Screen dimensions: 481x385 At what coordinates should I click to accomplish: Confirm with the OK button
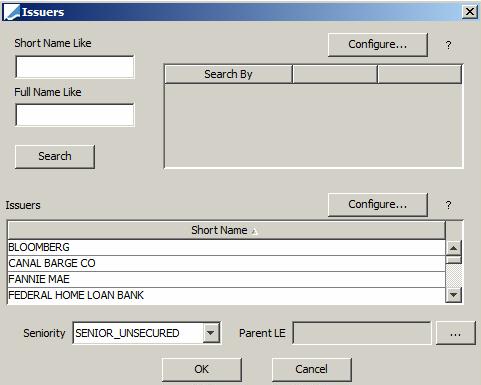pyautogui.click(x=202, y=369)
